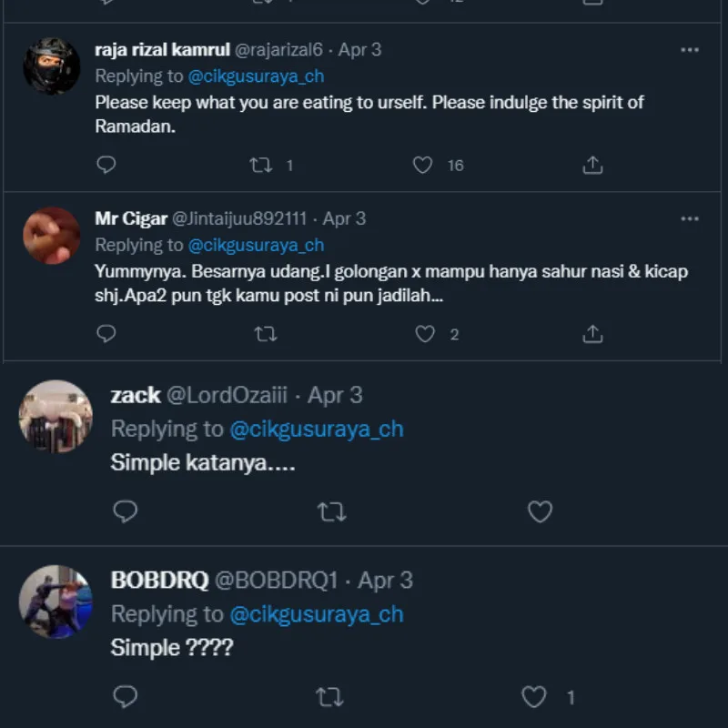Like Mr Cigar's tweet
This screenshot has width=728, height=728.
click(x=425, y=334)
